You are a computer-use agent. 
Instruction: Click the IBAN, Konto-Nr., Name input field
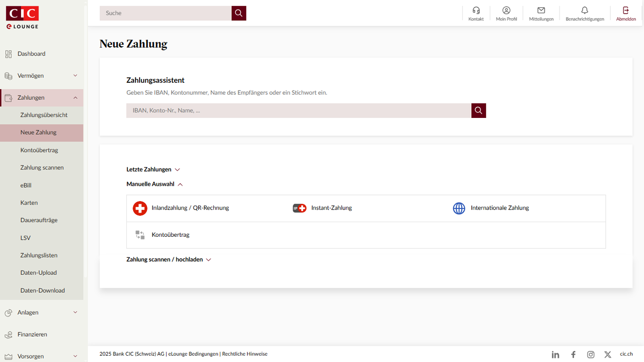coord(298,111)
